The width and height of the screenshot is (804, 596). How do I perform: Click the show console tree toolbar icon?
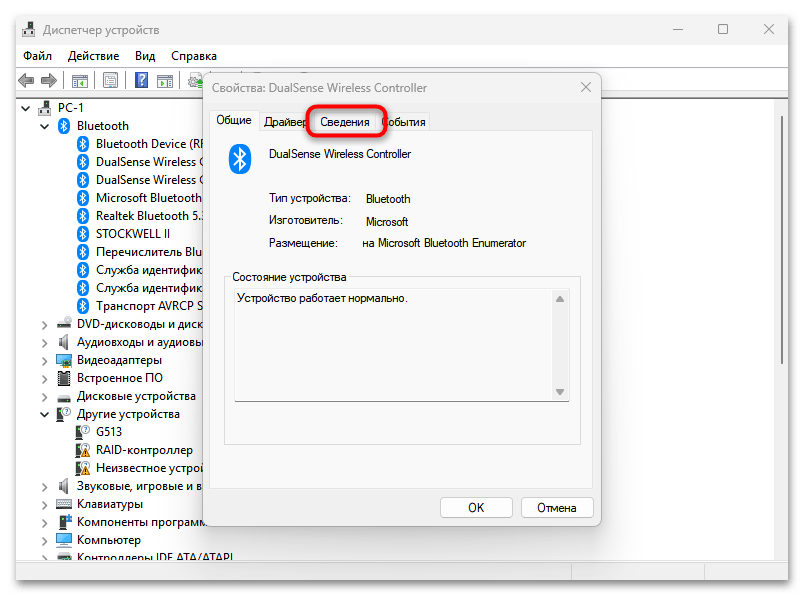pos(79,81)
